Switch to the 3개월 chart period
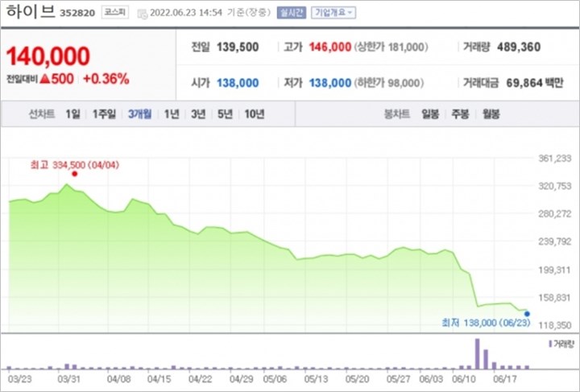This screenshot has height=392, width=580. click(x=140, y=114)
